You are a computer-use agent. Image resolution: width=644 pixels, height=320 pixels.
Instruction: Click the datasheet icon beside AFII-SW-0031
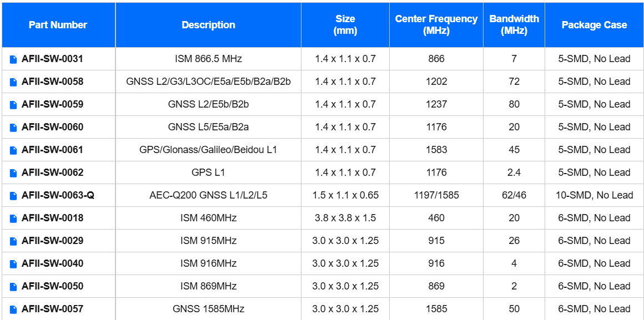(13, 59)
